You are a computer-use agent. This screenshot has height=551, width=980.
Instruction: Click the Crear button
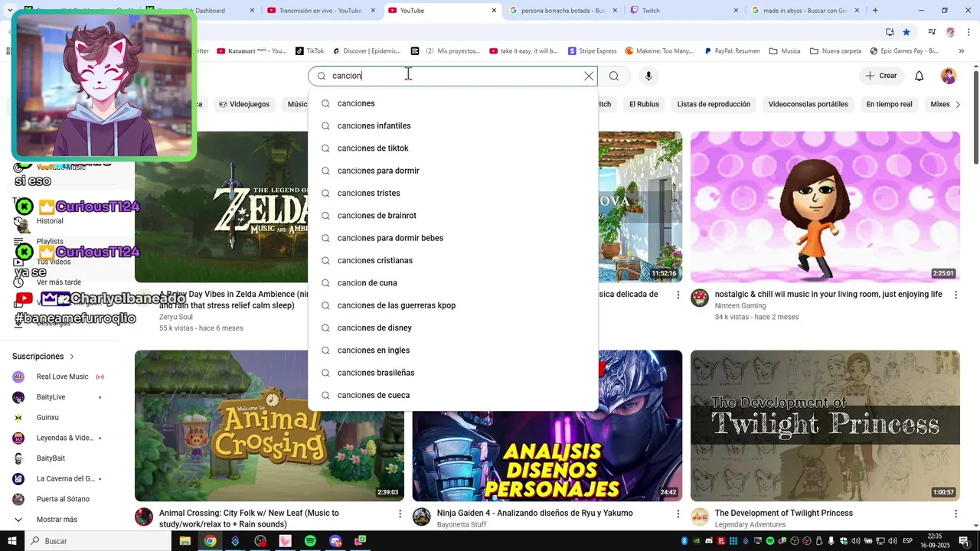[x=880, y=76]
